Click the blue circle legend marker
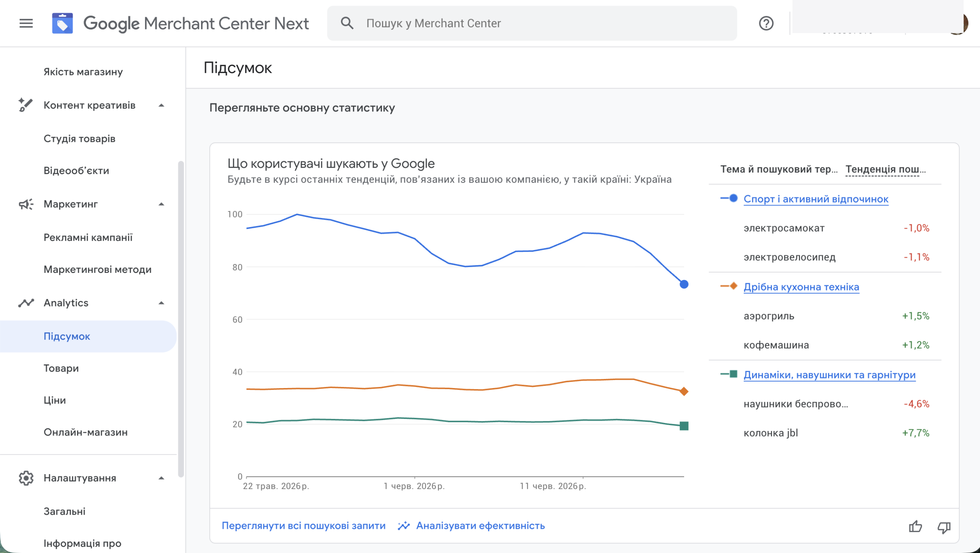This screenshot has width=980, height=553. [729, 198]
